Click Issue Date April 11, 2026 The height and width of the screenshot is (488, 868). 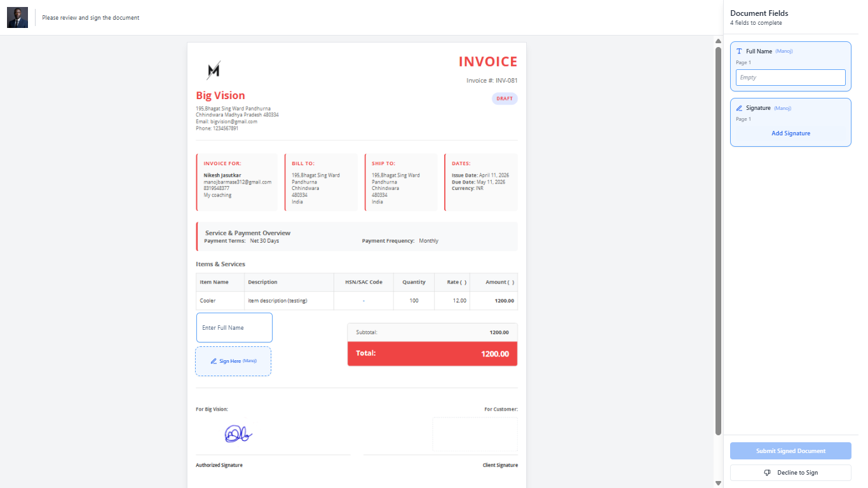tap(480, 175)
